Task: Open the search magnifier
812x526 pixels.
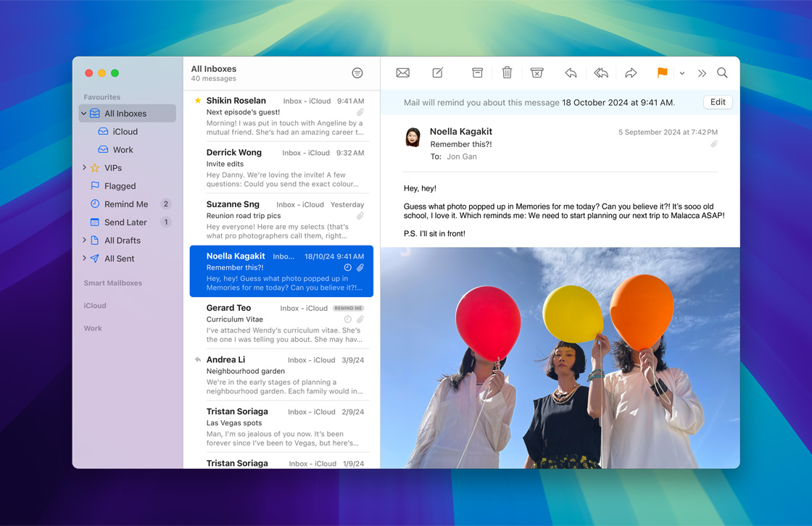Action: (722, 73)
